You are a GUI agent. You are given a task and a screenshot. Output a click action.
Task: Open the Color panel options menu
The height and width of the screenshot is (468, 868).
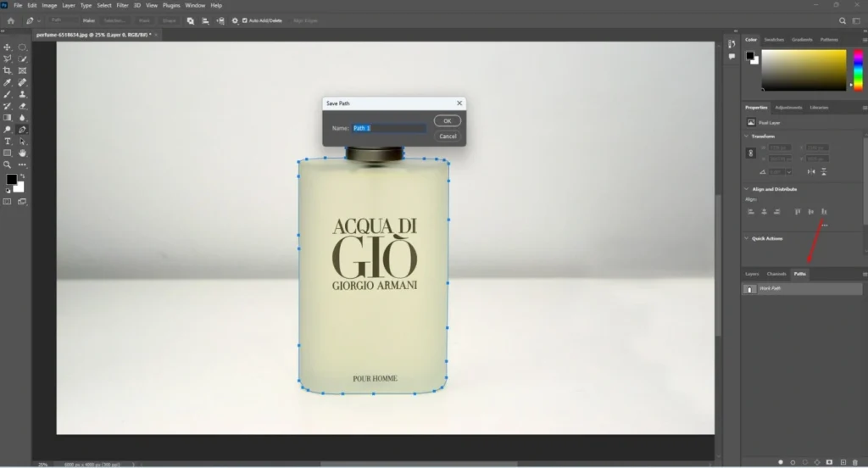(x=865, y=40)
